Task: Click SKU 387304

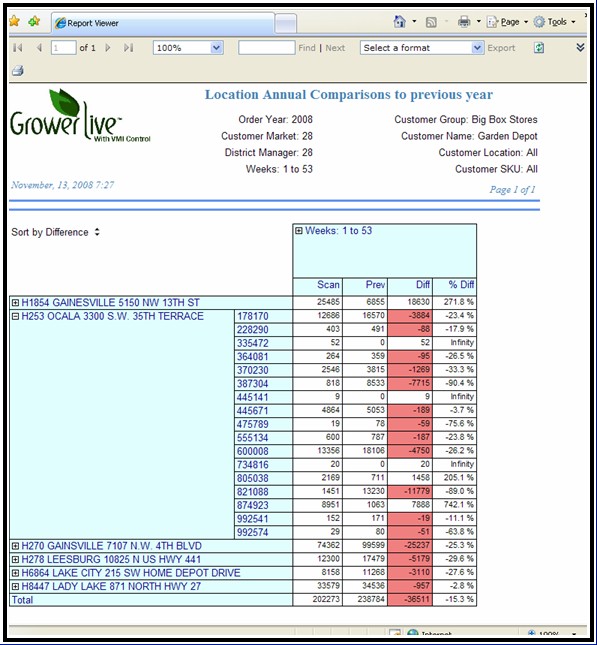Action: [253, 384]
